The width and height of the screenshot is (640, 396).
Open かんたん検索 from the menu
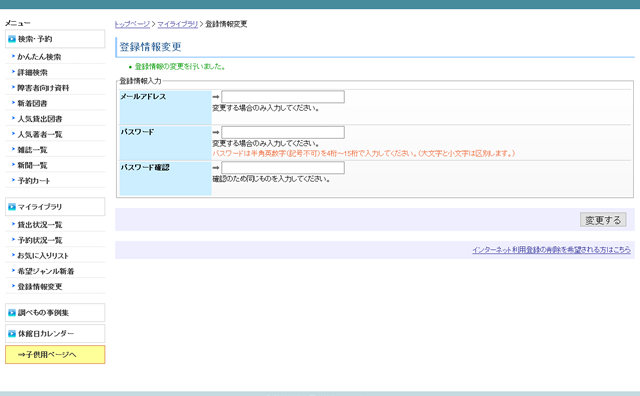tap(39, 57)
